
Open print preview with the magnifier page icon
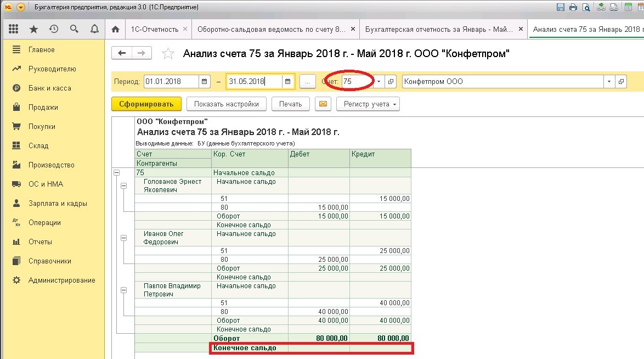pos(586,7)
